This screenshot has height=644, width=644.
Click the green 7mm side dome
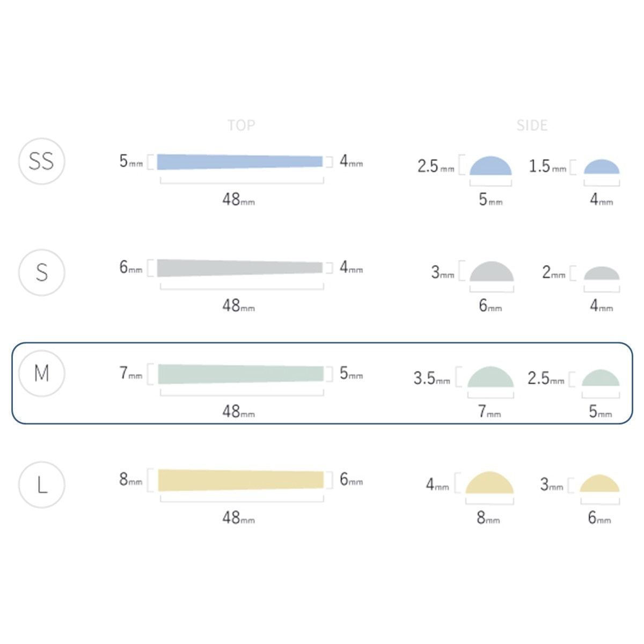(x=491, y=377)
